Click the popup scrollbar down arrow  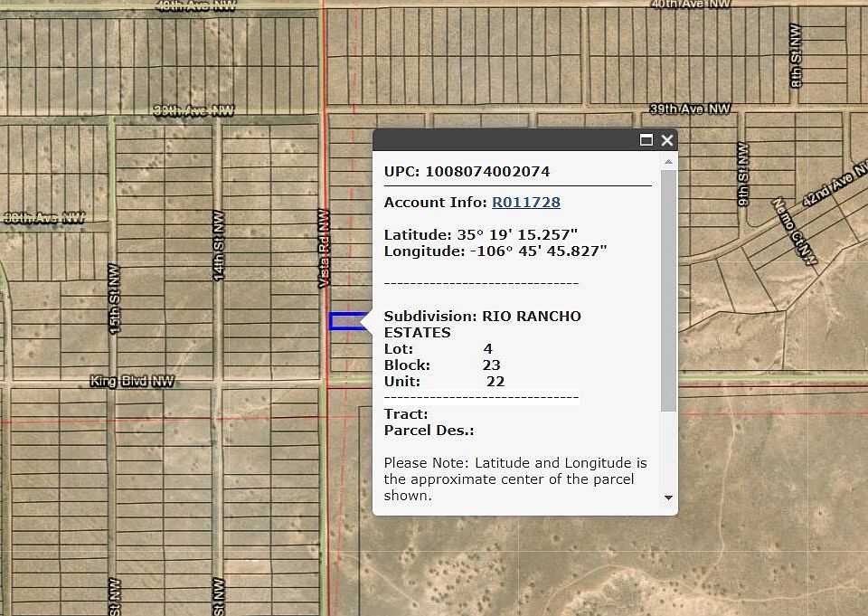(x=669, y=498)
